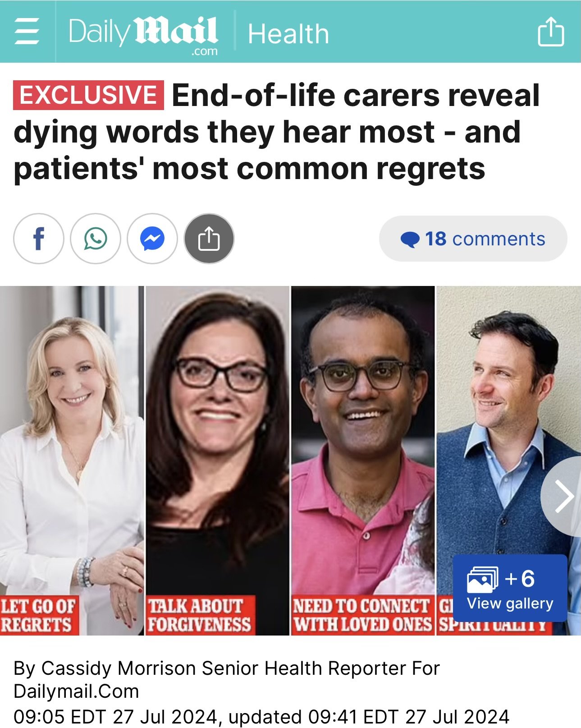Tap the Daily Mail logo
Viewport: 581px width, 728px height.
[x=143, y=34]
